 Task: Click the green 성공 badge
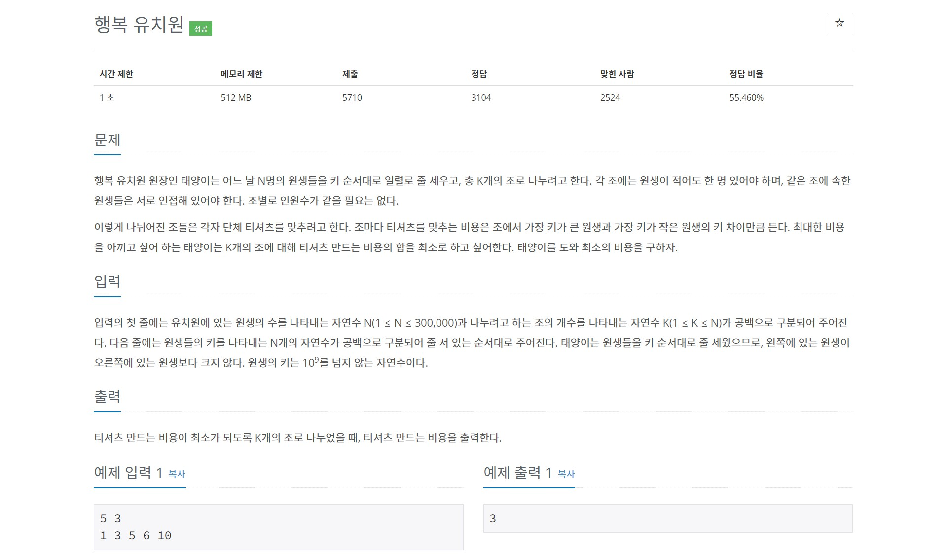tap(200, 29)
